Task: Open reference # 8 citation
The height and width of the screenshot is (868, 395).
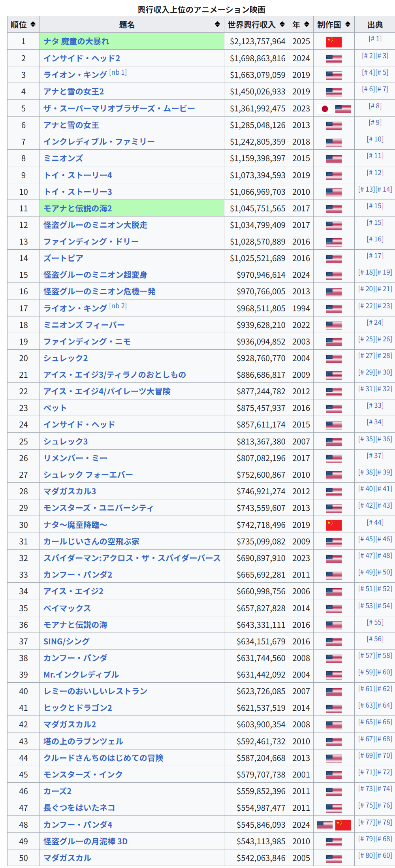Action: coord(375,106)
